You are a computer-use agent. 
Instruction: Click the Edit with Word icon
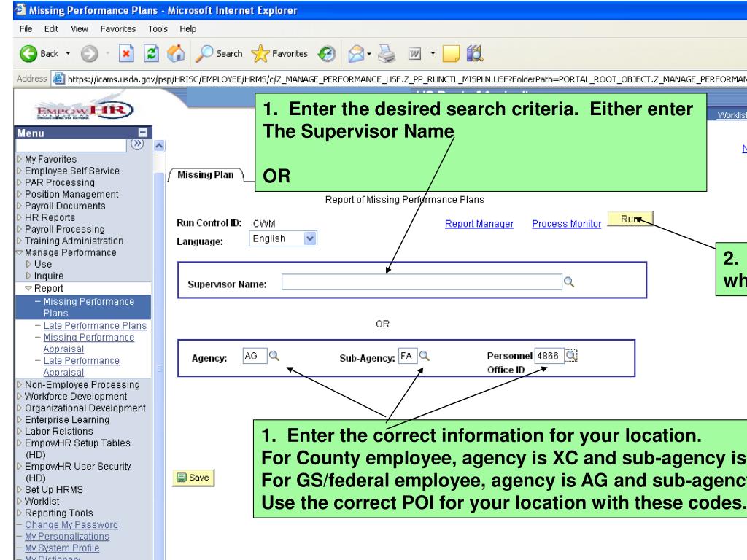pyautogui.click(x=414, y=54)
